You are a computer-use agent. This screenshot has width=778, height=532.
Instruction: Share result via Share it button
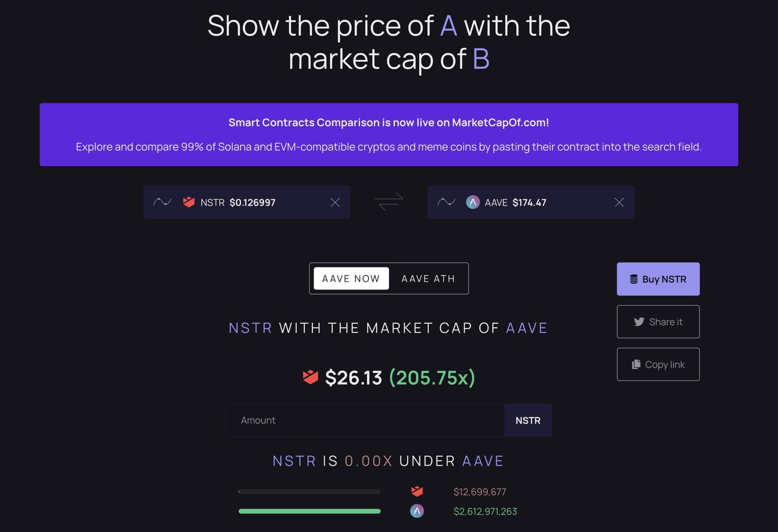pyautogui.click(x=658, y=322)
